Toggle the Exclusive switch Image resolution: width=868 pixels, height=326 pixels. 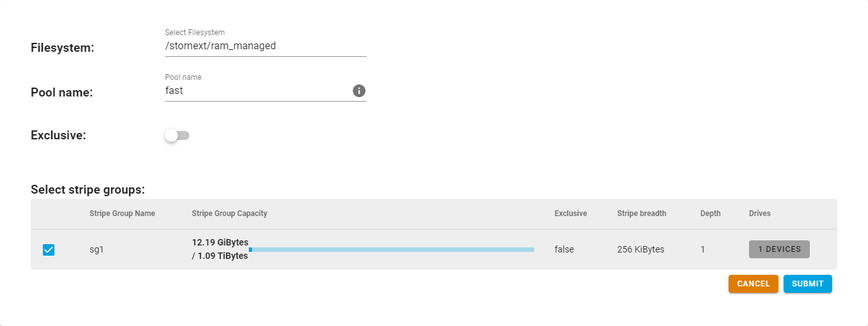tap(177, 136)
